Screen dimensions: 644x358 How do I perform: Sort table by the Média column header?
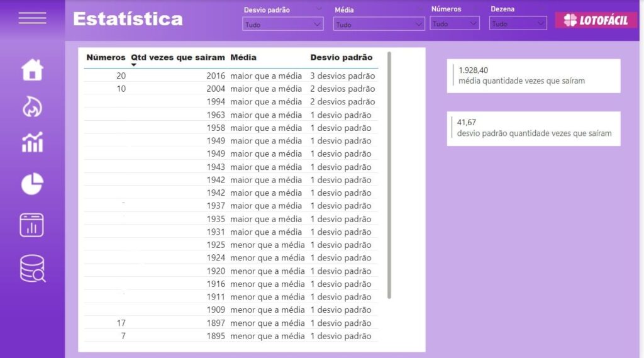coord(243,57)
